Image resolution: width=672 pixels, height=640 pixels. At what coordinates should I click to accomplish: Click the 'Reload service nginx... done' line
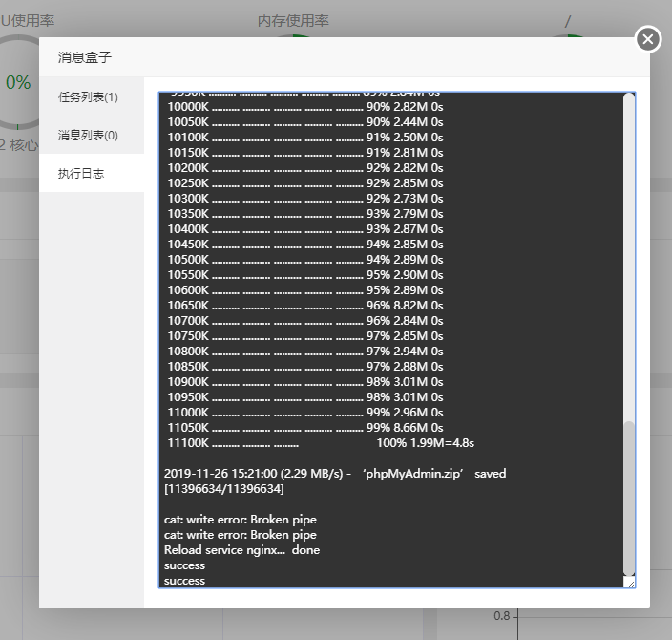[241, 550]
